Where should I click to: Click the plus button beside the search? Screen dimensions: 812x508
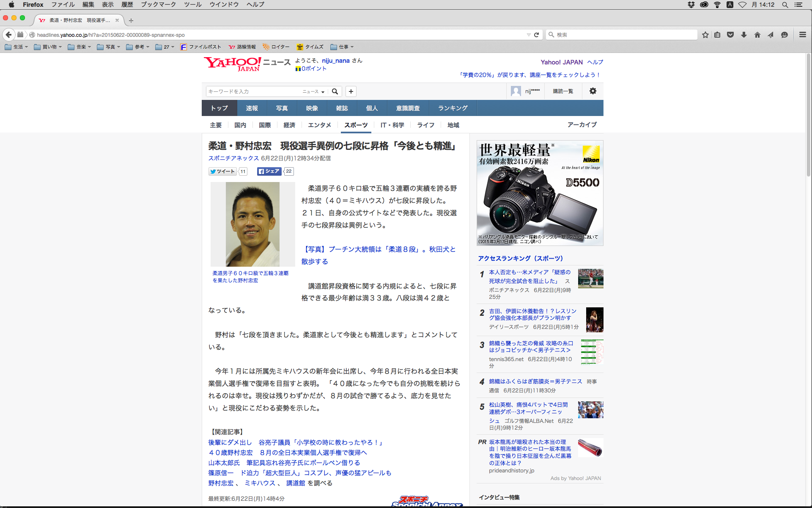point(351,91)
